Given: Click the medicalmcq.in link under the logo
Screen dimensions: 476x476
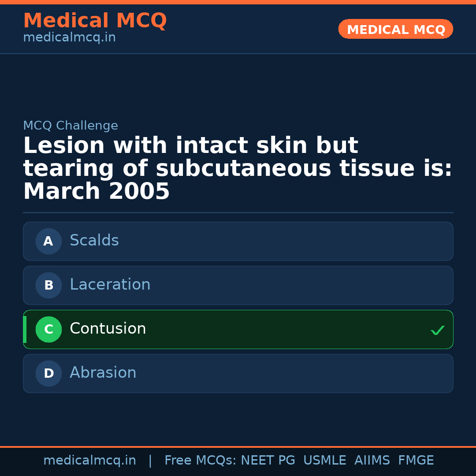Looking at the screenshot, I should pos(69,37).
